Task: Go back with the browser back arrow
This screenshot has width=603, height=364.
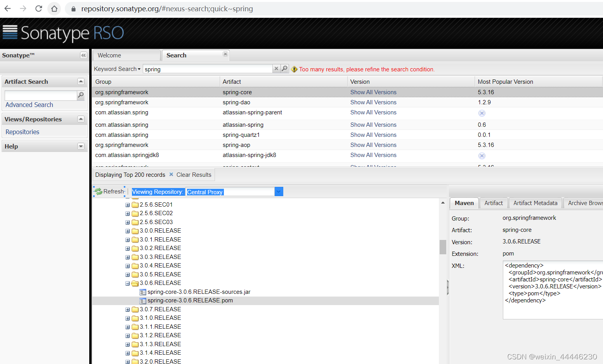Action: (x=8, y=9)
